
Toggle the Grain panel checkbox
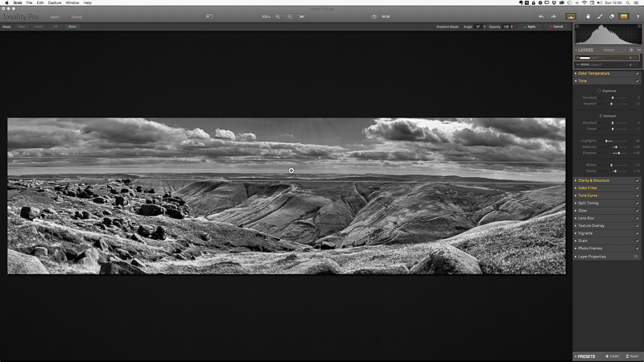point(638,241)
